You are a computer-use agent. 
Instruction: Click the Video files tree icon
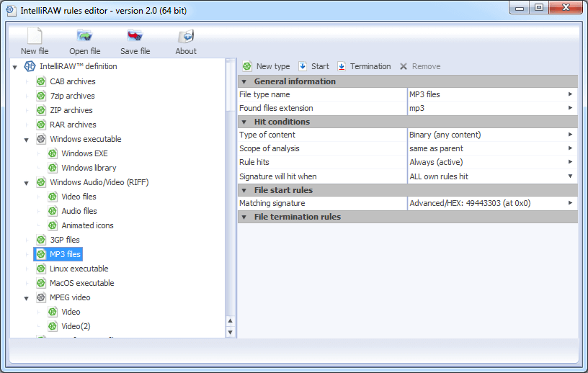coord(53,197)
